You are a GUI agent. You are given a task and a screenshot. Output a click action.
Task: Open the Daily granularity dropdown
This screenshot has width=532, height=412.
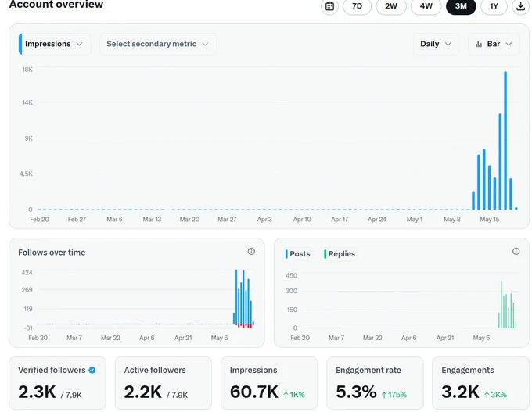pos(436,44)
